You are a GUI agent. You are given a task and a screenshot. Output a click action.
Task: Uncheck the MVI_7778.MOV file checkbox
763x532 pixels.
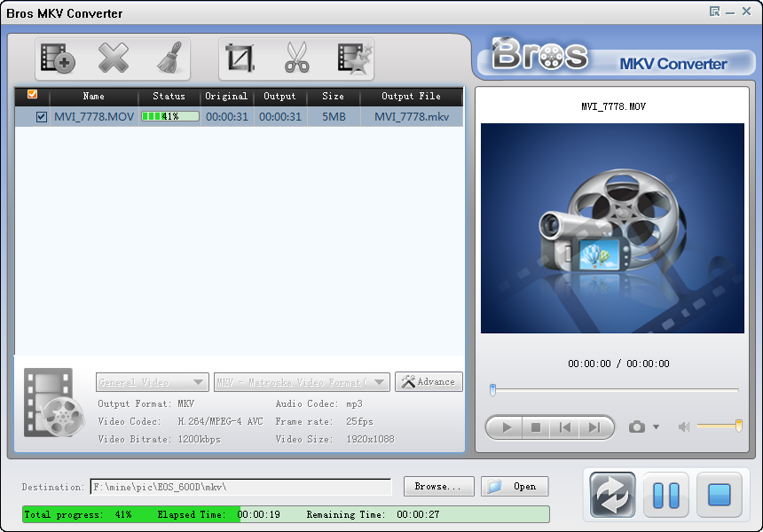[x=42, y=117]
